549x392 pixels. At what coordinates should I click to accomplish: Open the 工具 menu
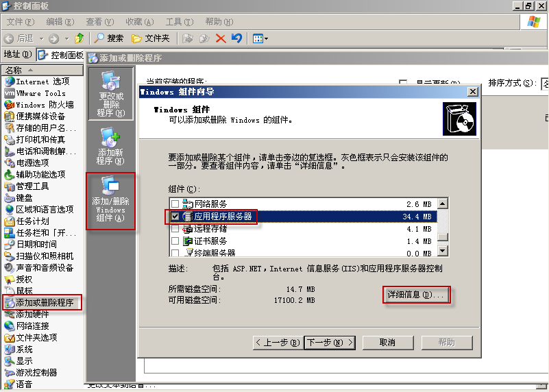click(x=180, y=22)
